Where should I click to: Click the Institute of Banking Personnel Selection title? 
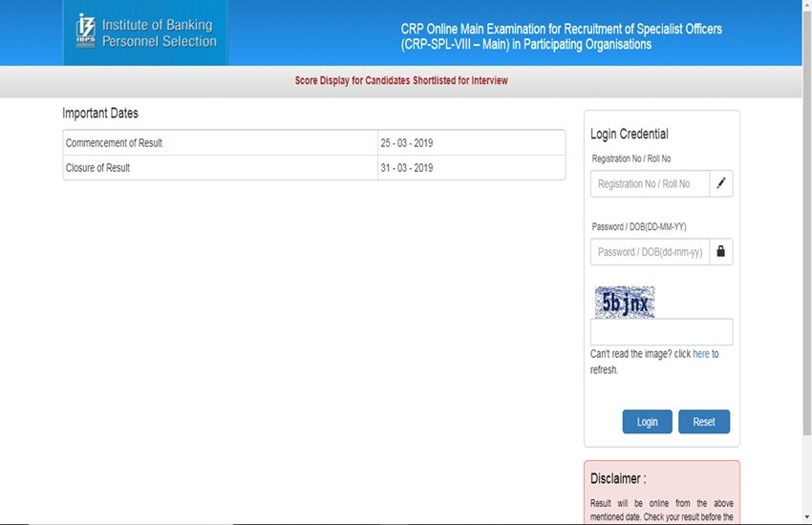coord(159,32)
